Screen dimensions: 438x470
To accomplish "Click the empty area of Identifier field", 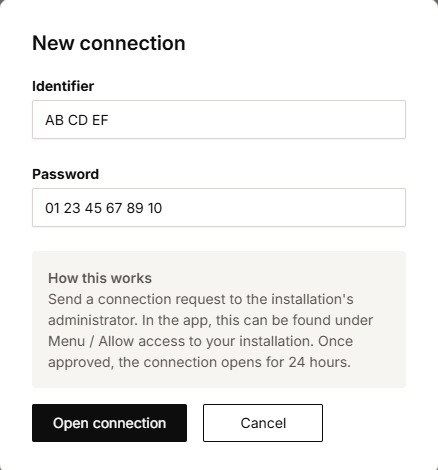I will click(257, 119).
